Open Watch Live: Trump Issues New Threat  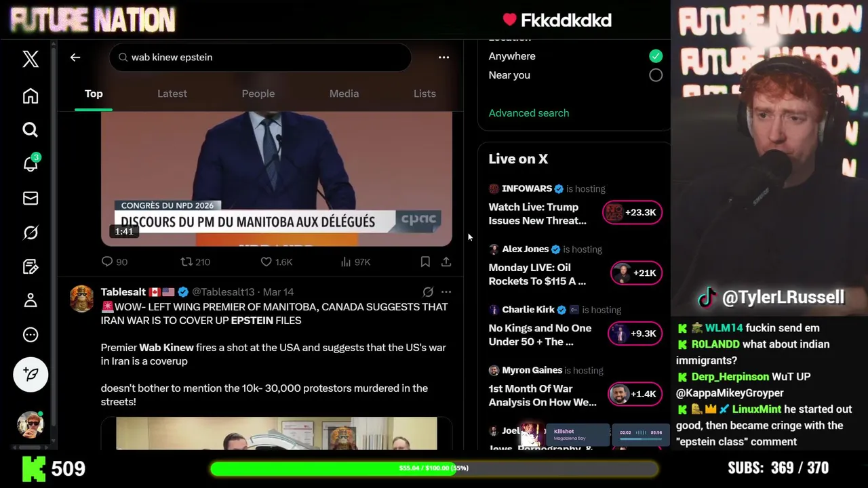[x=538, y=214]
